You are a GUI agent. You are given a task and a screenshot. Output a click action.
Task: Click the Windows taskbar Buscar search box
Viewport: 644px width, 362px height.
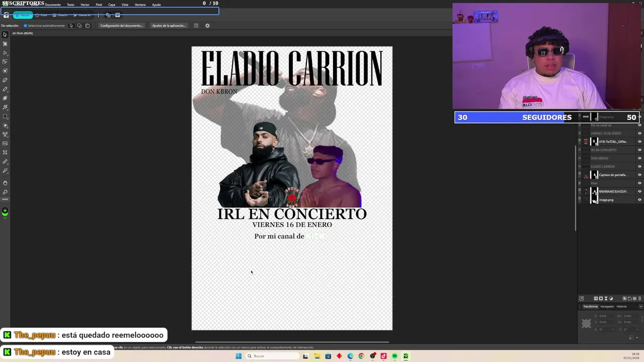coord(272,356)
